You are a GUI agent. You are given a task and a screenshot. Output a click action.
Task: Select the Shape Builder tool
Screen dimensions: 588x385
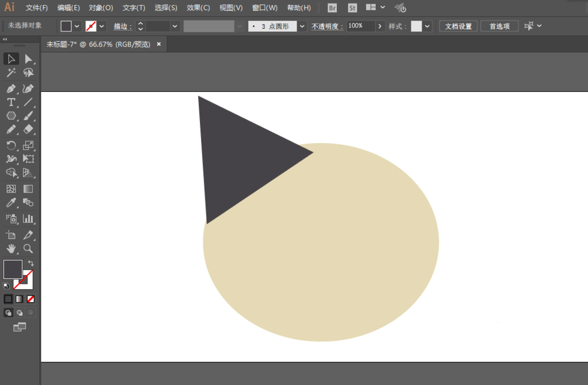tap(11, 172)
